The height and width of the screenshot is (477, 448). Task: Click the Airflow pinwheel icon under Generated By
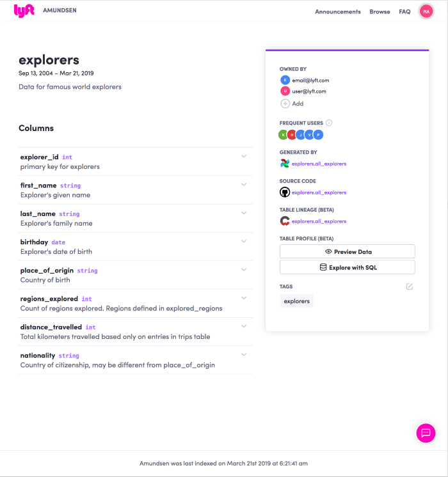coord(285,164)
